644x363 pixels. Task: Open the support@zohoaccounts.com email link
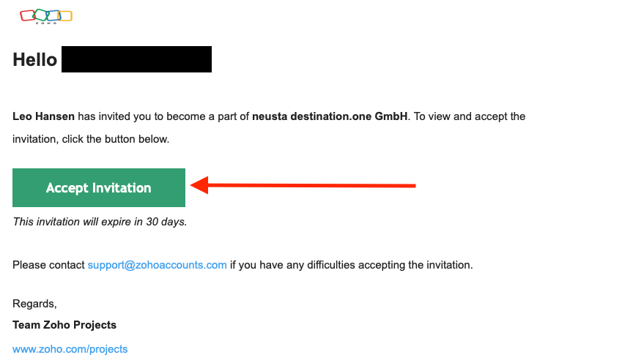coord(157,265)
